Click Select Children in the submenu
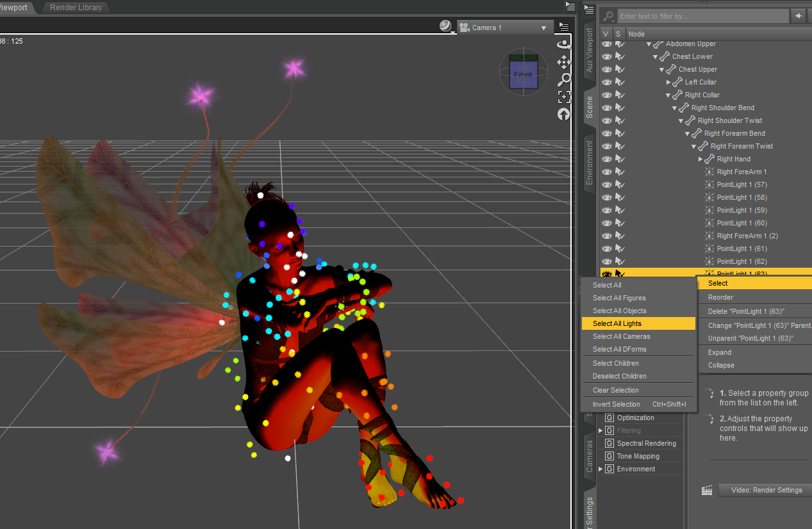Image resolution: width=812 pixels, height=529 pixels. [638, 363]
